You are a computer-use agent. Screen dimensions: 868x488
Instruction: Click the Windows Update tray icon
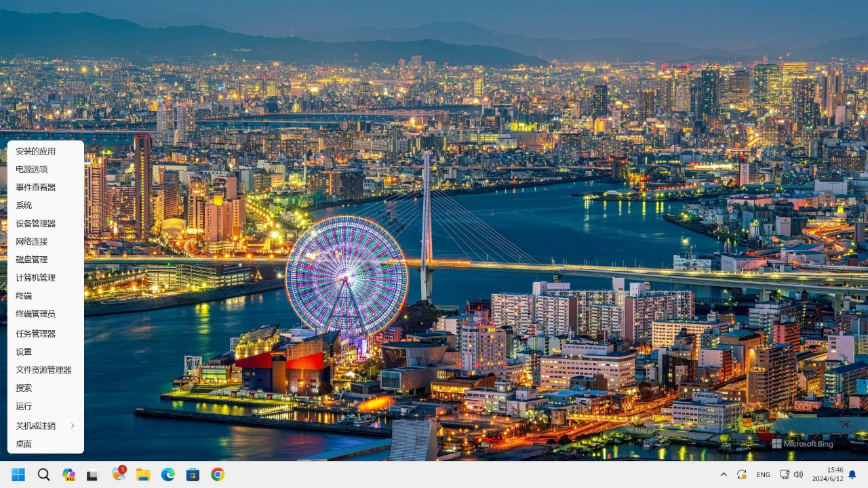743,474
